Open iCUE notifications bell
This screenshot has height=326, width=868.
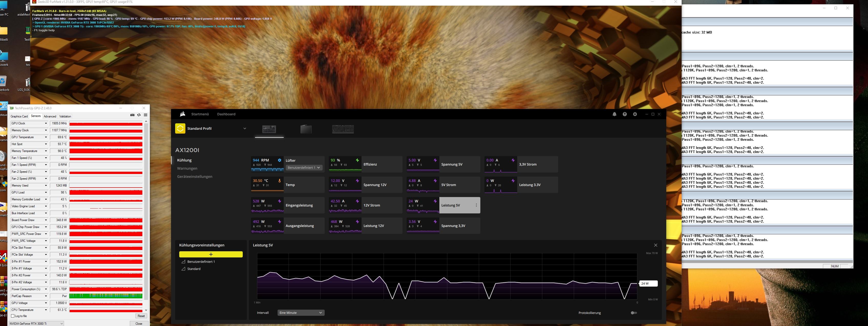614,114
